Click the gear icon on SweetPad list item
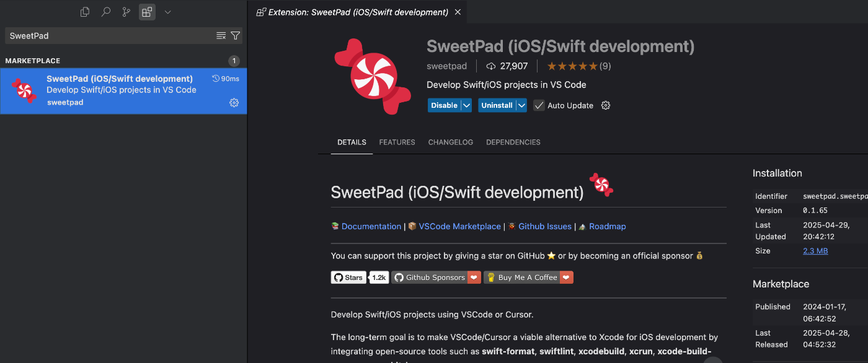868x363 pixels. 234,103
